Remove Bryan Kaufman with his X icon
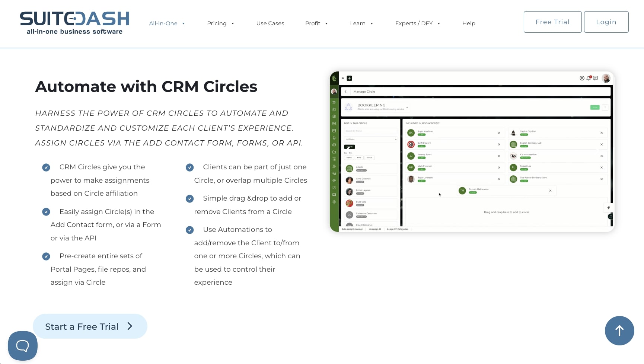Image resolution: width=644 pixels, height=364 pixels. point(499,133)
